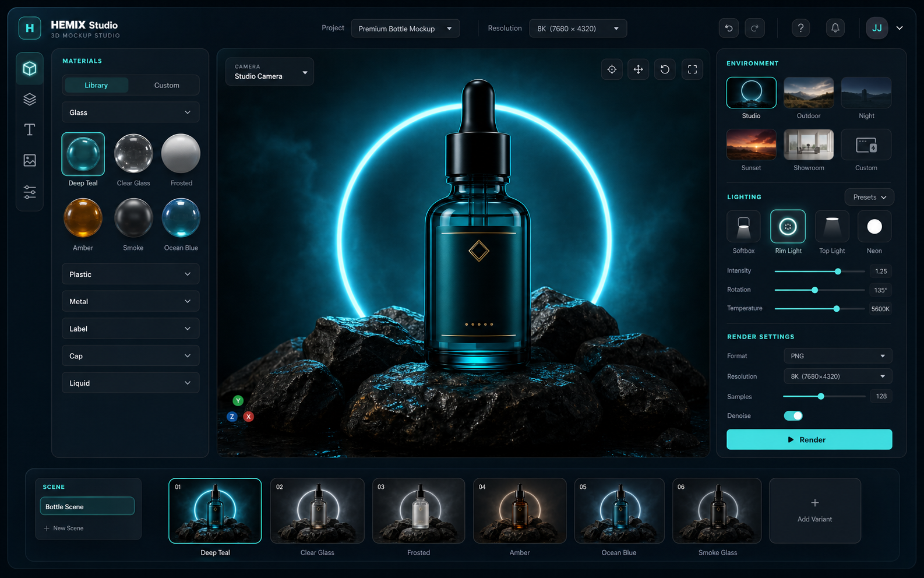Viewport: 924px width, 578px height.
Task: Open the JJ user avatar
Action: pos(877,28)
